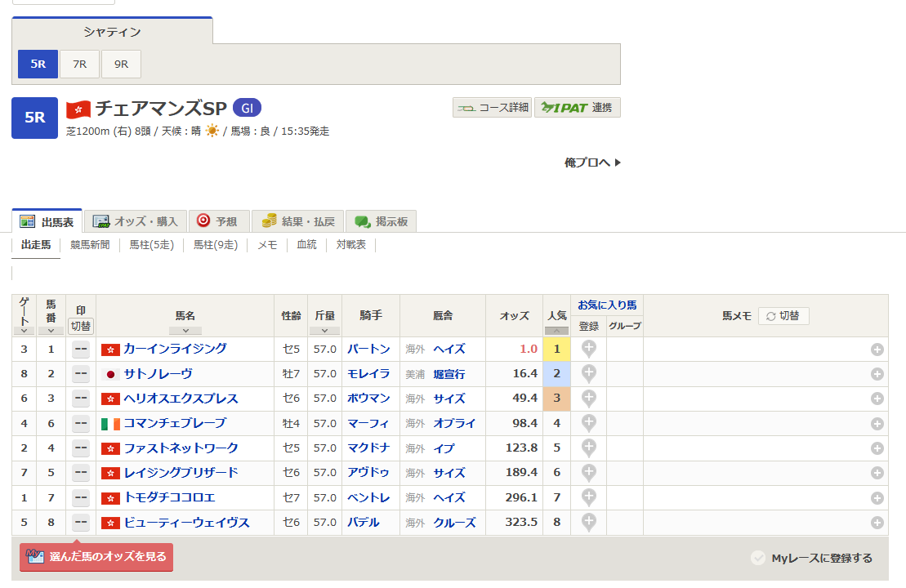Toggle prediction mark for コマンチェブレーブ
Viewport: 906px width, 588px height.
tap(81, 423)
